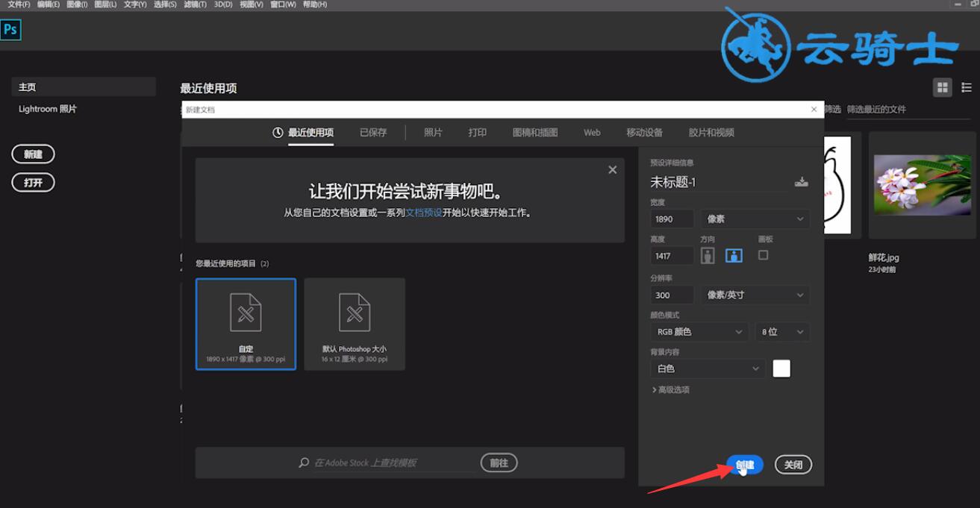Click the resolution field showing 300
This screenshot has height=508, width=980.
pos(672,295)
